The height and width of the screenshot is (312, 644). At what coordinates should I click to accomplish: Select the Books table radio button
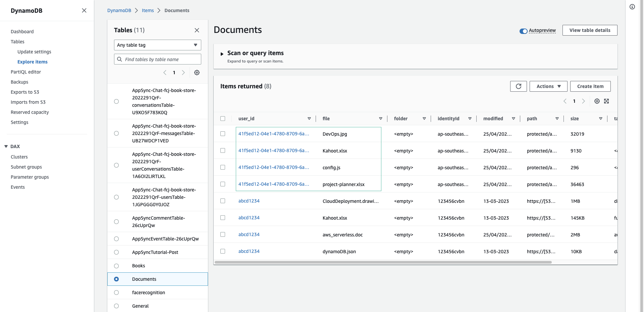[x=116, y=266]
